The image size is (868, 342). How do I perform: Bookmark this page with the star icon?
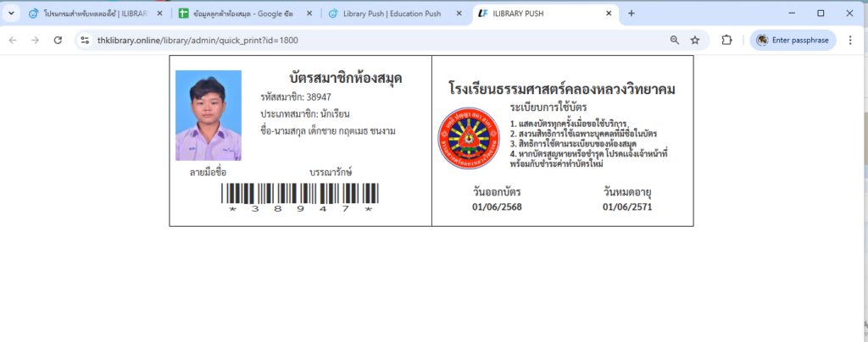click(695, 40)
